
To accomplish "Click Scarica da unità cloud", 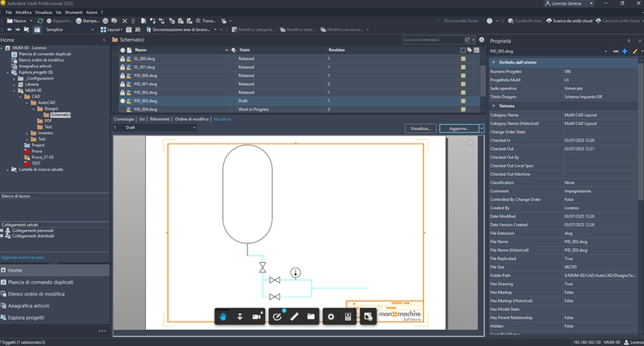I will click(570, 21).
